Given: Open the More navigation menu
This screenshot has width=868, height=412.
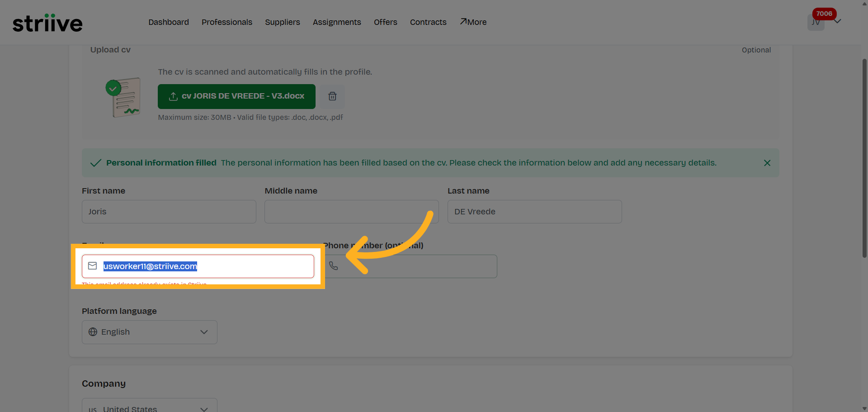Looking at the screenshot, I should coord(473,22).
